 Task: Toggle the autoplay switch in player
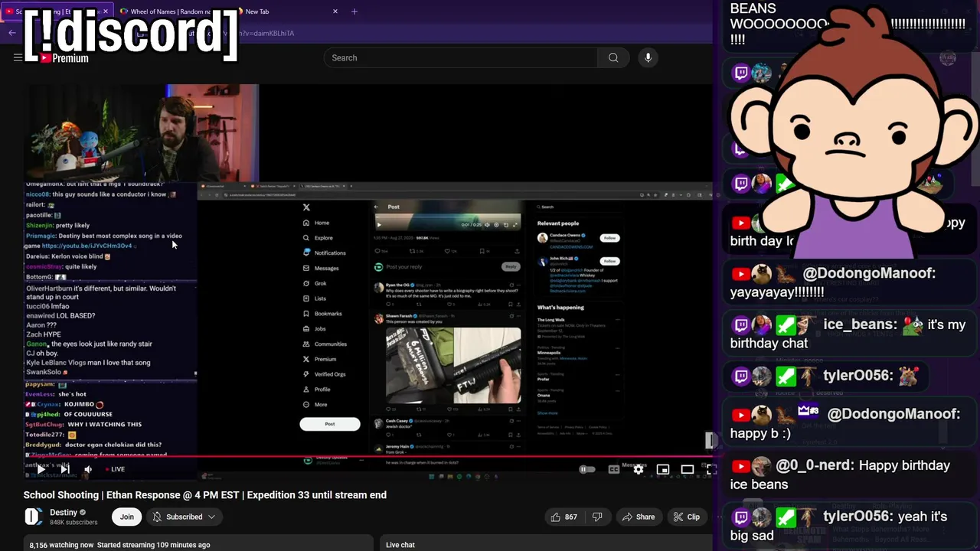tap(587, 469)
